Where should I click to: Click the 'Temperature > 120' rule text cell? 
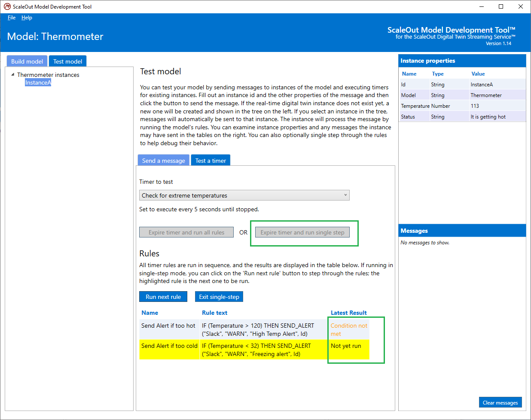click(x=264, y=330)
